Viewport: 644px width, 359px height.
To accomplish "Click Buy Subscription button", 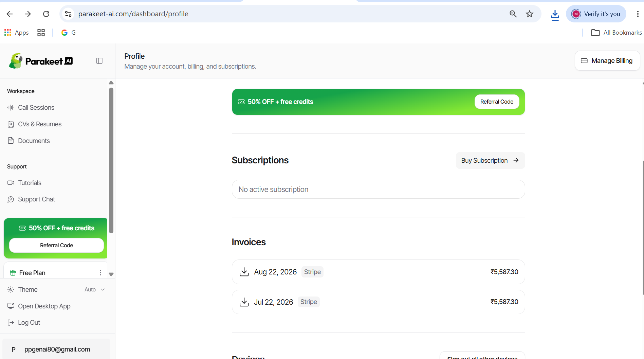I will 490,160.
